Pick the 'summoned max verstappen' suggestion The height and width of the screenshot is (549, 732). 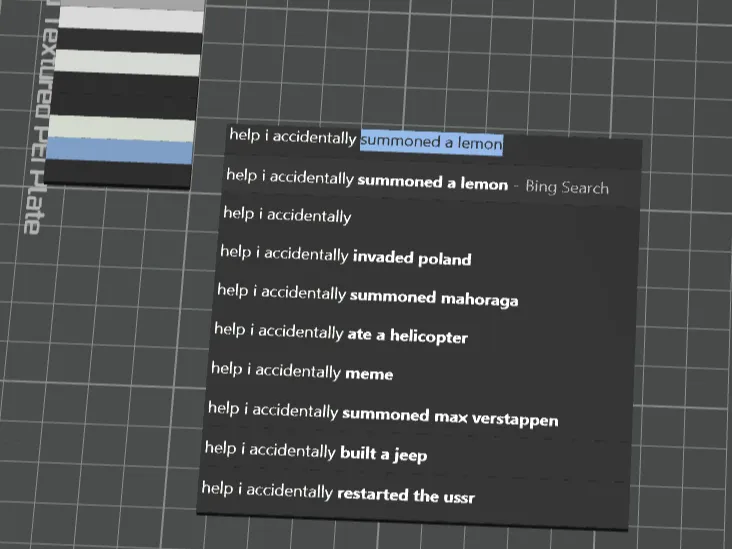[x=383, y=414]
